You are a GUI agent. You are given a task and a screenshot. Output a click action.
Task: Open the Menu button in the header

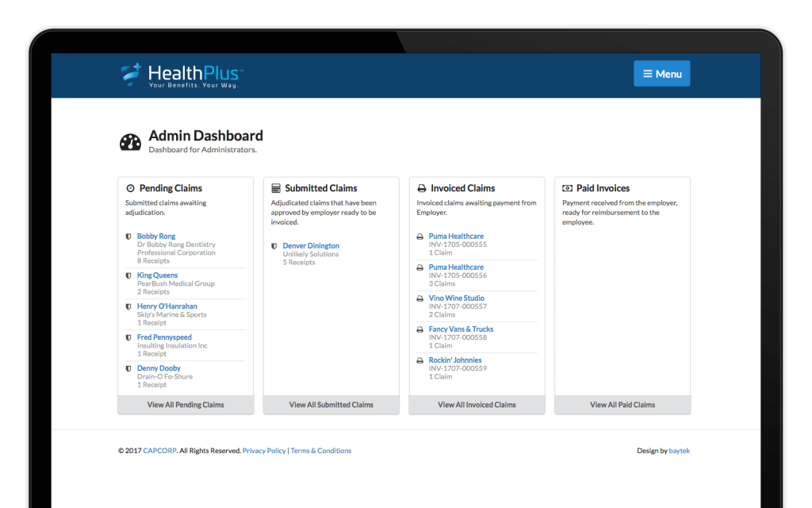point(661,73)
